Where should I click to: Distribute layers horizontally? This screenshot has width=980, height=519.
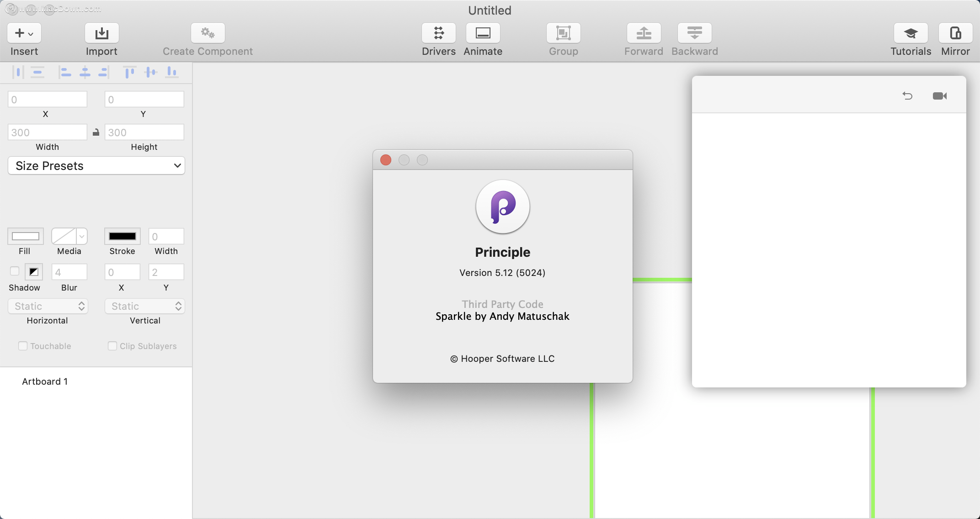(18, 72)
